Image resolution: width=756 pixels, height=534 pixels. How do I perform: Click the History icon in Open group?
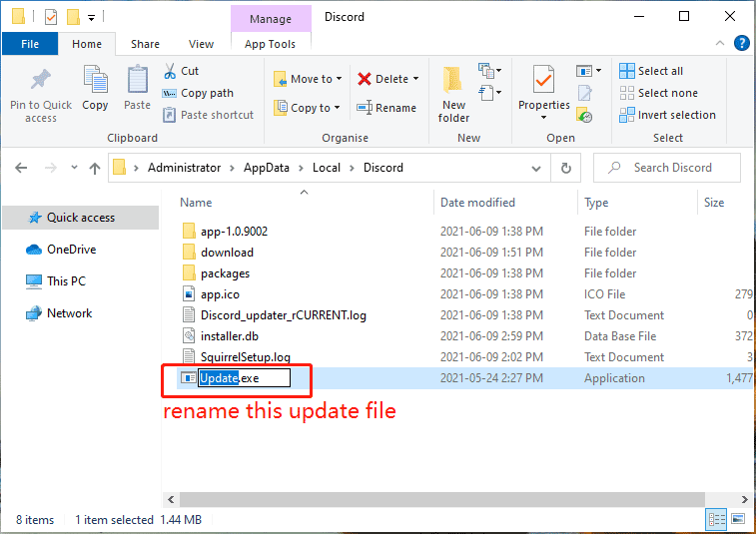click(x=584, y=115)
